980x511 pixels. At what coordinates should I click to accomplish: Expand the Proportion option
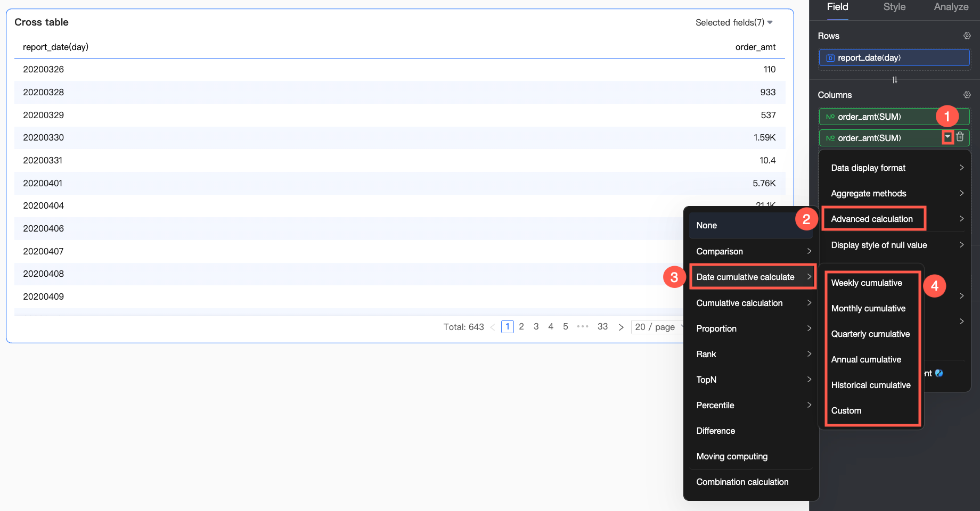point(751,328)
